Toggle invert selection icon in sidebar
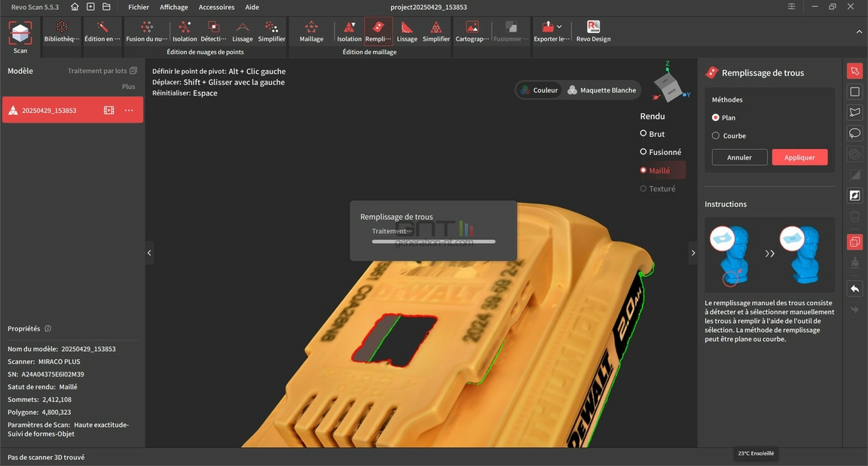868x466 pixels. coord(854,196)
